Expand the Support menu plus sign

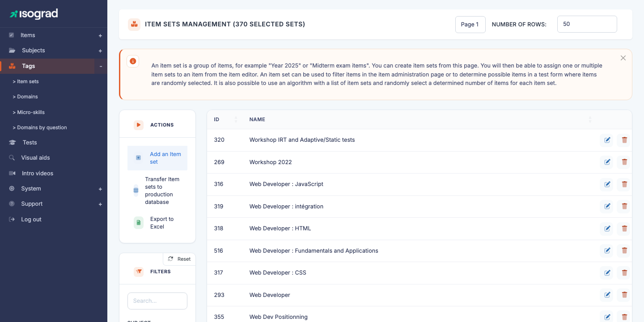[100, 204]
